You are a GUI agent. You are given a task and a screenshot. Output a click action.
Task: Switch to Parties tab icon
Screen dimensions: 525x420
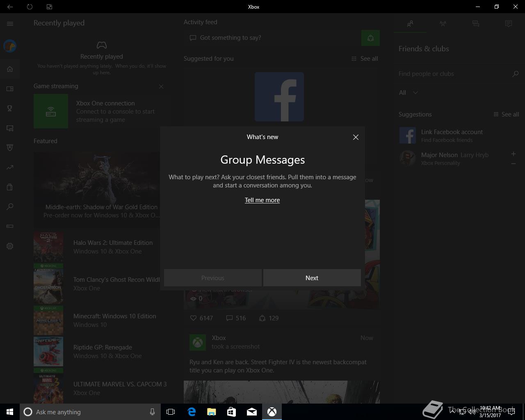(x=443, y=24)
